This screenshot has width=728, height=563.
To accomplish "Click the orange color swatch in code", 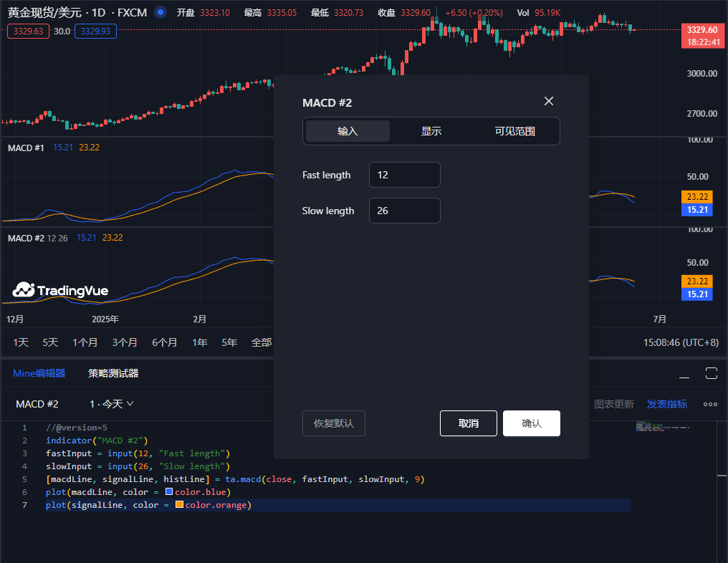I will click(179, 505).
